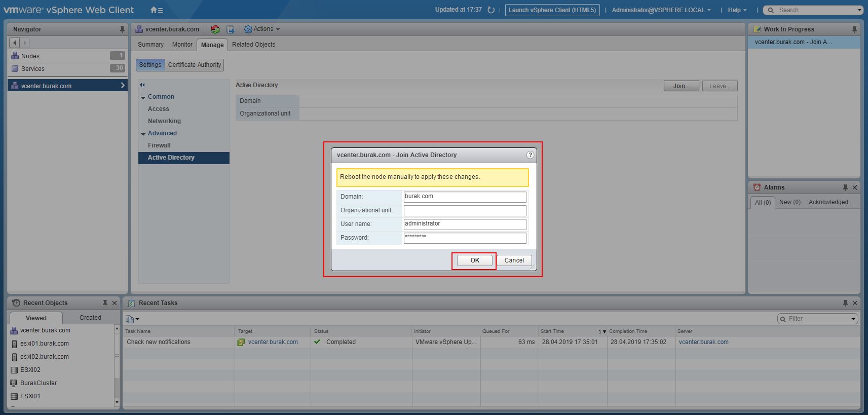Collapse the Advanced settings section
Viewport: 868px width, 415px height.
point(143,134)
